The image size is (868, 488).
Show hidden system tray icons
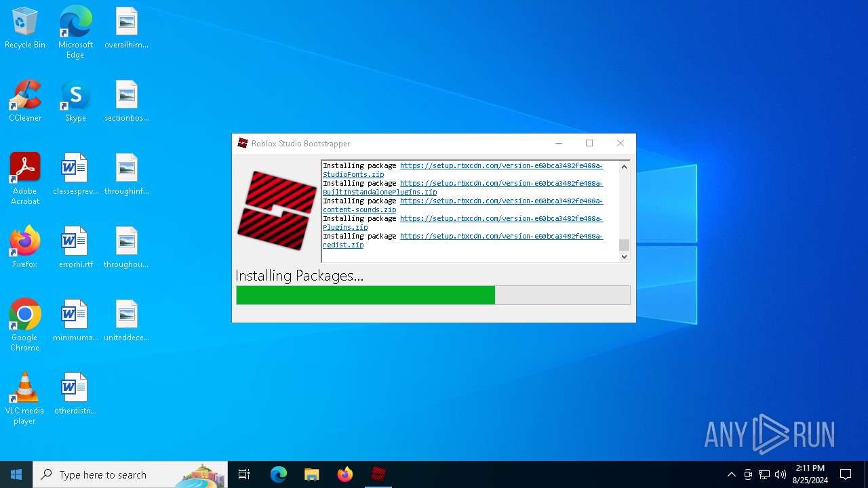pos(731,474)
